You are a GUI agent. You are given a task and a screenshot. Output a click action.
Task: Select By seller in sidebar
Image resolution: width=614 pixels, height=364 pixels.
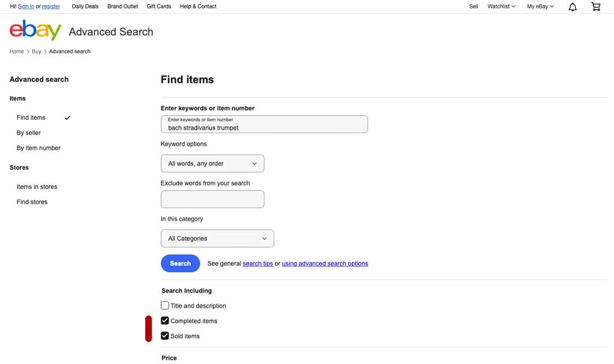[29, 133]
